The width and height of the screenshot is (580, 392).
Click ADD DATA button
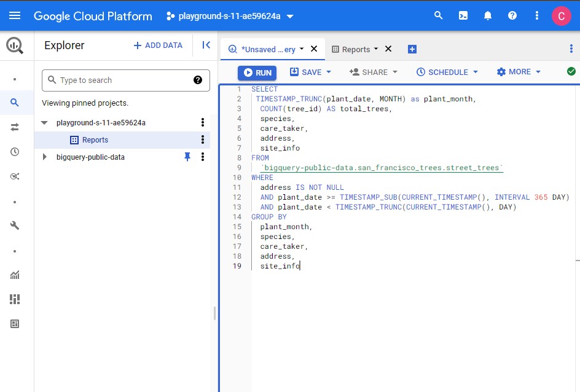[158, 45]
